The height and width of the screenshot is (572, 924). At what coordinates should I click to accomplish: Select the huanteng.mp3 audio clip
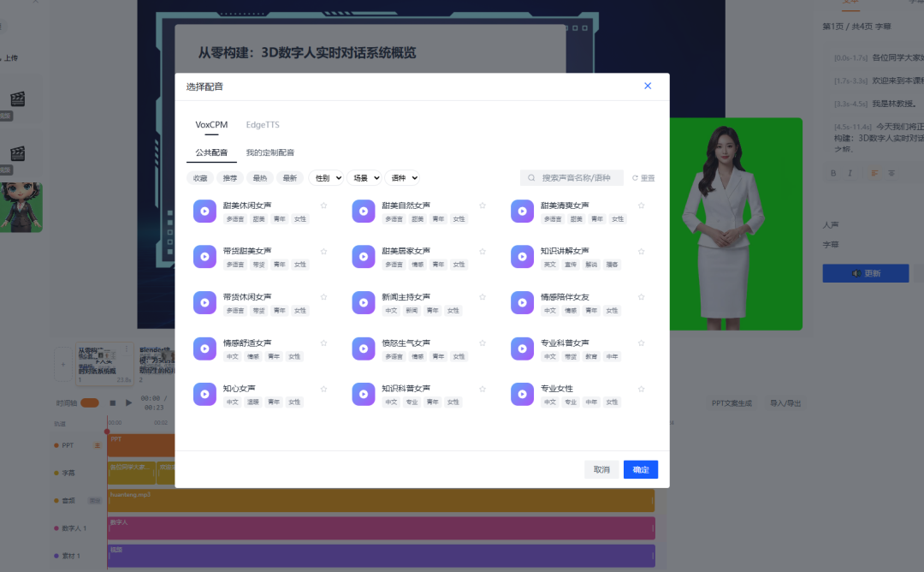coord(382,501)
